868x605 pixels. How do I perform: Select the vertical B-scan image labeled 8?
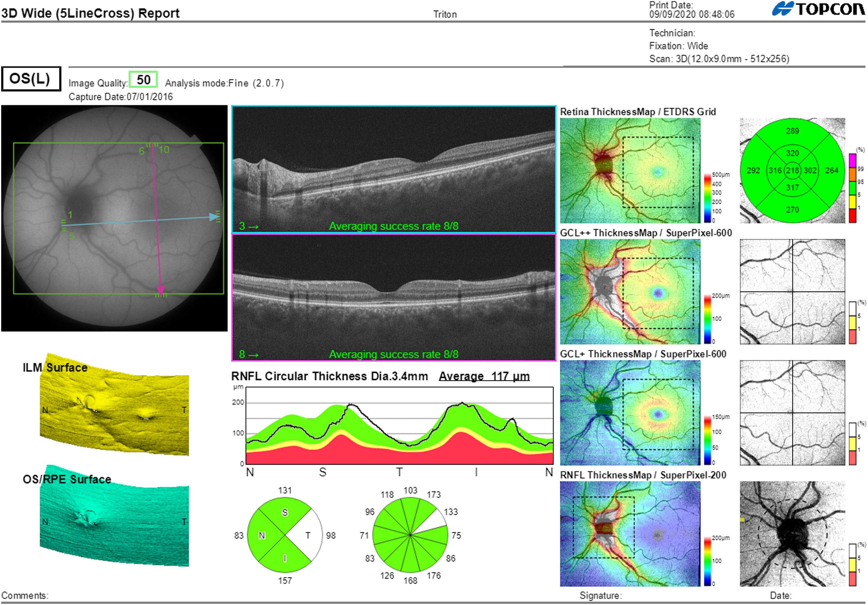tap(393, 297)
